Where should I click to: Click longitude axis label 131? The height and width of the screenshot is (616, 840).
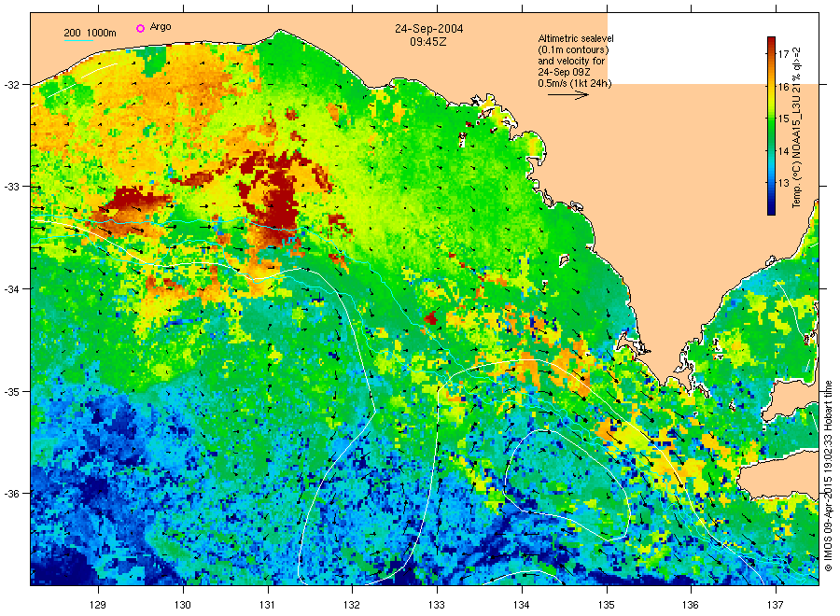[267, 605]
